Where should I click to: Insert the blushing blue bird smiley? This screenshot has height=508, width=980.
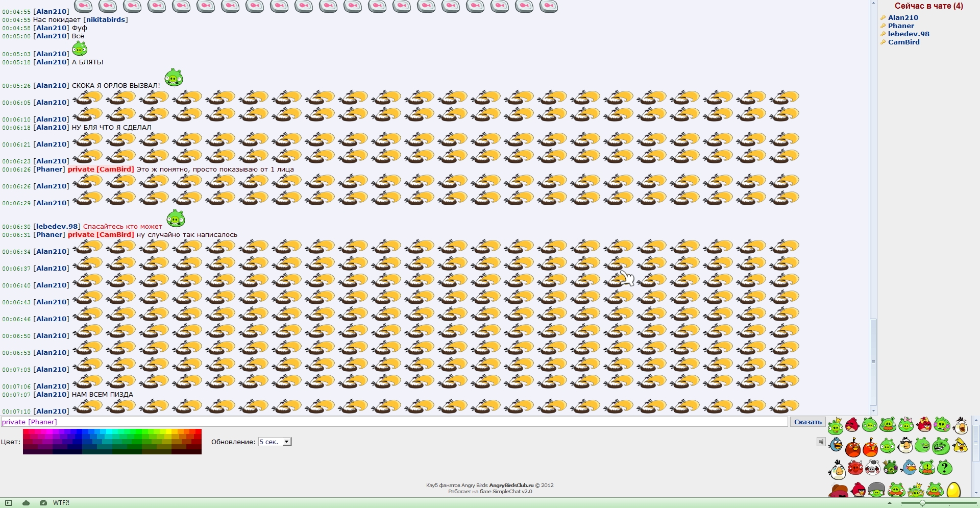tap(909, 467)
